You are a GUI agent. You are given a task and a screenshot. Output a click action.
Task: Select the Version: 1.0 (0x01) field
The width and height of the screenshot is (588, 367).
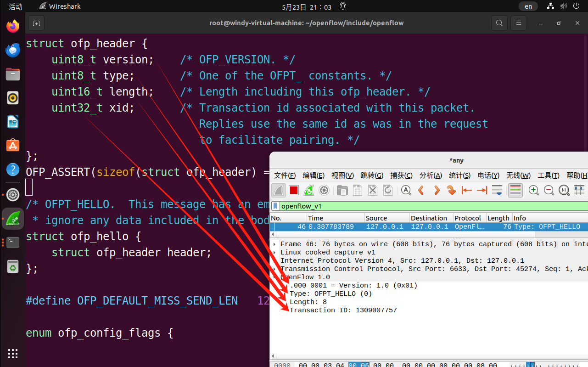[353, 285]
